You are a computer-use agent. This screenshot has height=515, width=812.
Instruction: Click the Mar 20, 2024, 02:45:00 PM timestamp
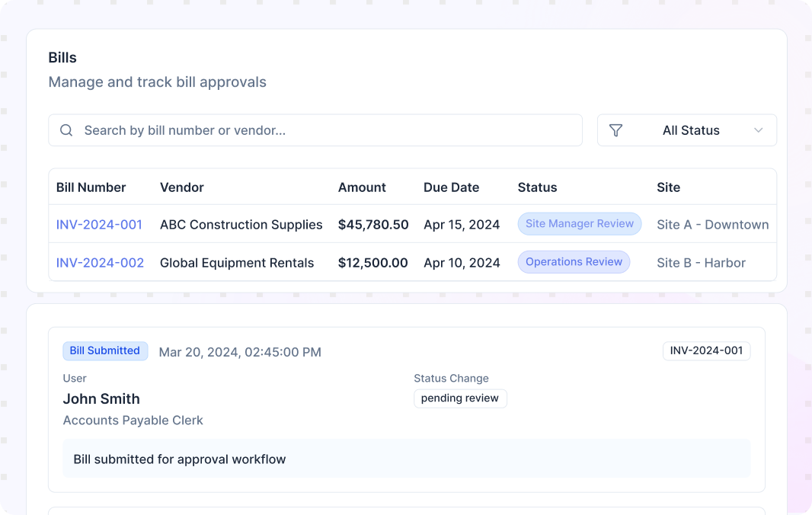240,352
